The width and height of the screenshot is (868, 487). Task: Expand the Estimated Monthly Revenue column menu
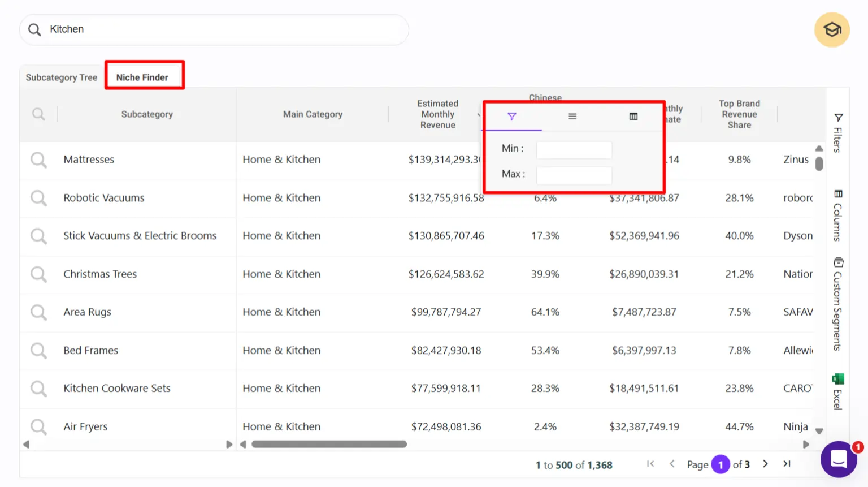(480, 114)
